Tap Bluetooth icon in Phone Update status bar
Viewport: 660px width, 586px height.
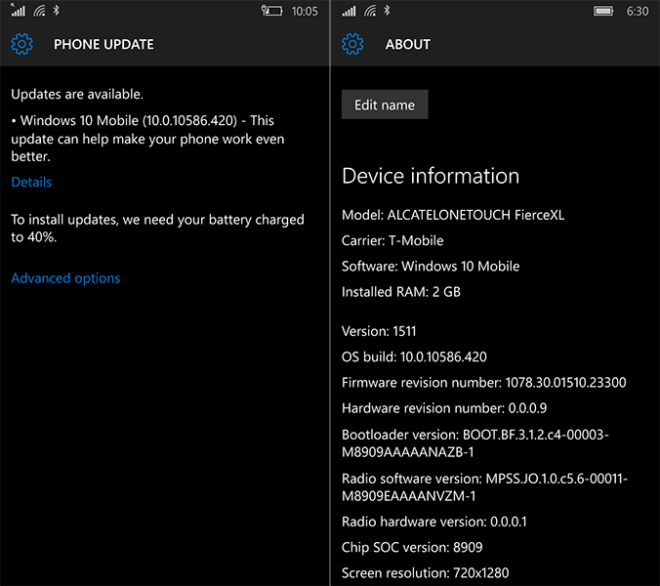[56, 10]
